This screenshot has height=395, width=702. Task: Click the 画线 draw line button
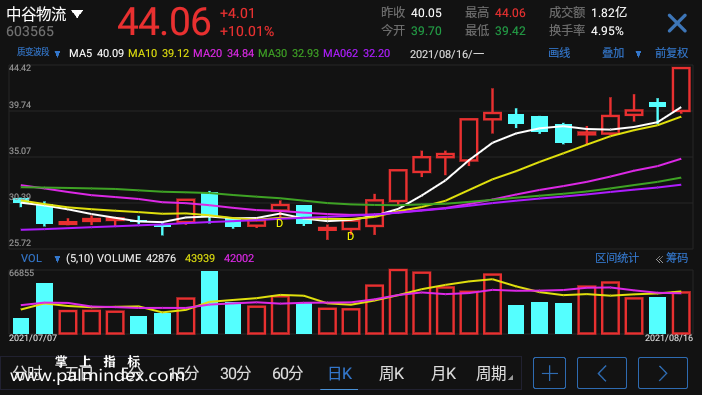point(559,53)
